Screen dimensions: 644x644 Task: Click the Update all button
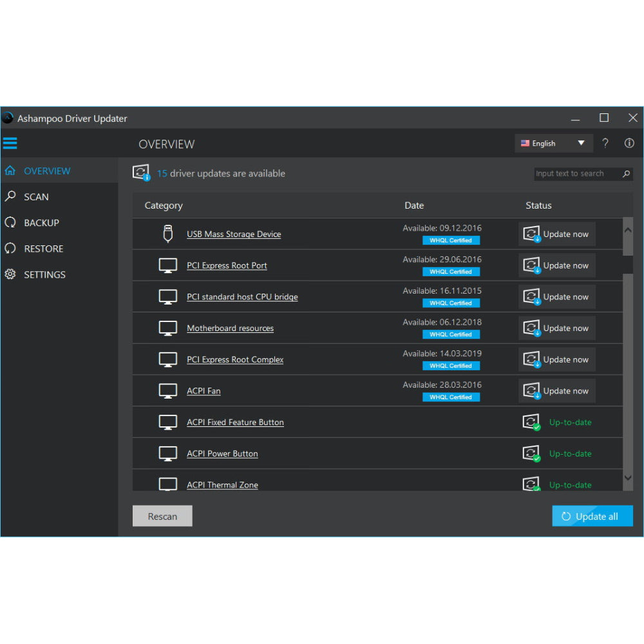[592, 516]
